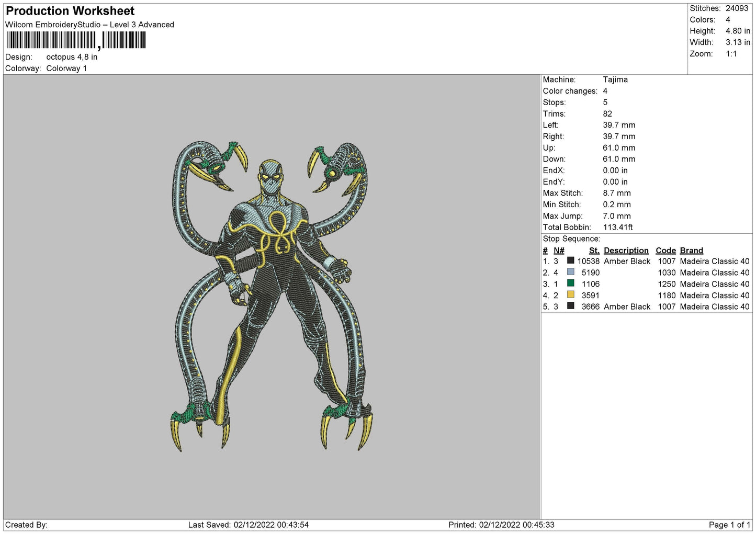Click the Trims value 82
Image resolution: width=756 pixels, height=534 pixels.
click(607, 114)
